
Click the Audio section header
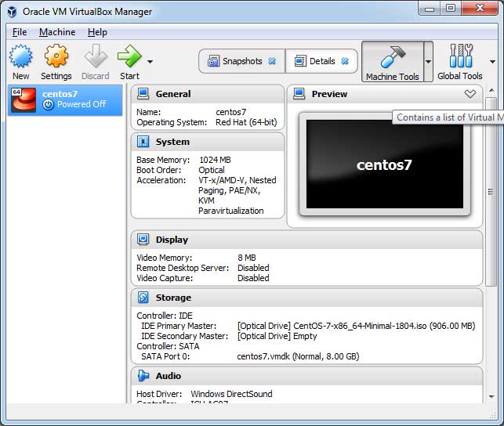point(307,376)
